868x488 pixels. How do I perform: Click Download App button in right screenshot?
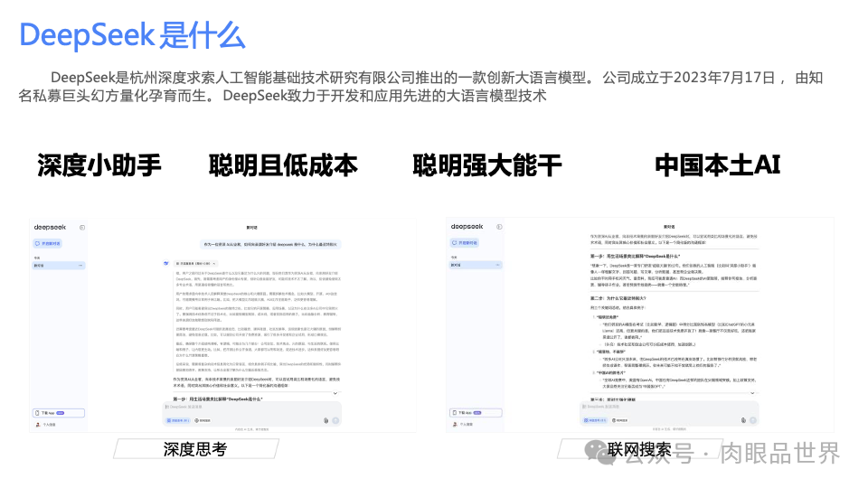pyautogui.click(x=476, y=412)
